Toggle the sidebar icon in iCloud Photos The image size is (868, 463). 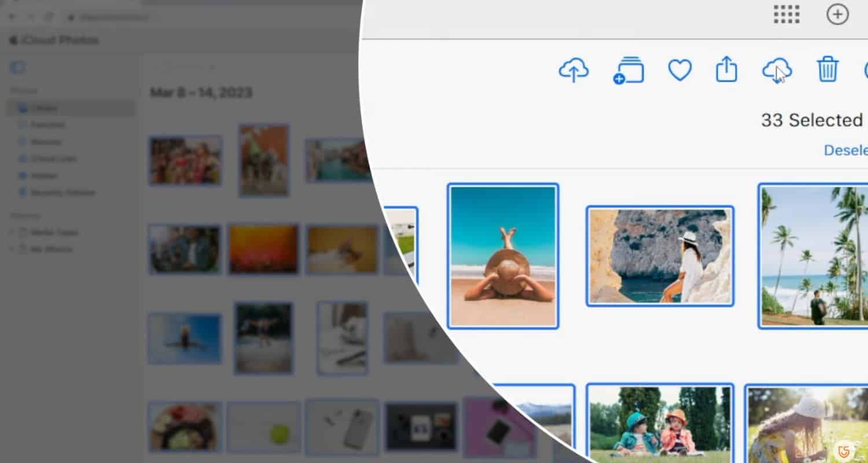17,68
